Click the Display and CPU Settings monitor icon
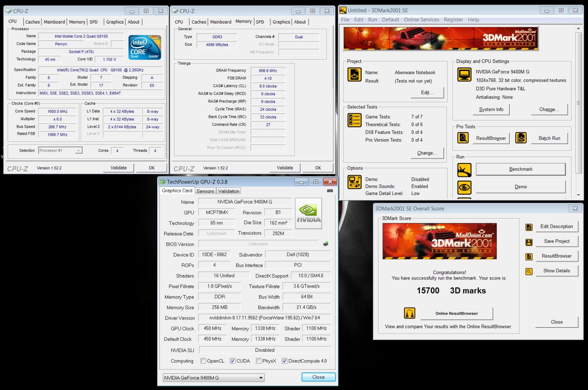 (x=464, y=75)
